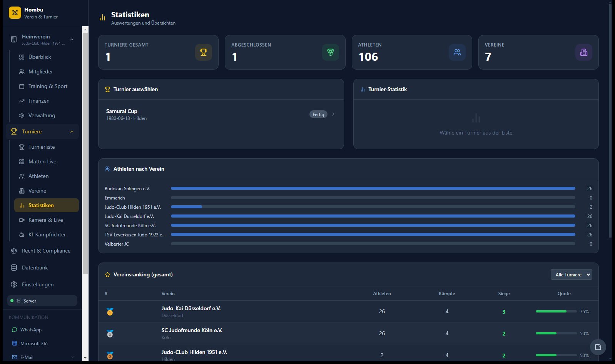The image size is (615, 364).
Task: Open Recht & Compliance section
Action: pyautogui.click(x=42, y=251)
